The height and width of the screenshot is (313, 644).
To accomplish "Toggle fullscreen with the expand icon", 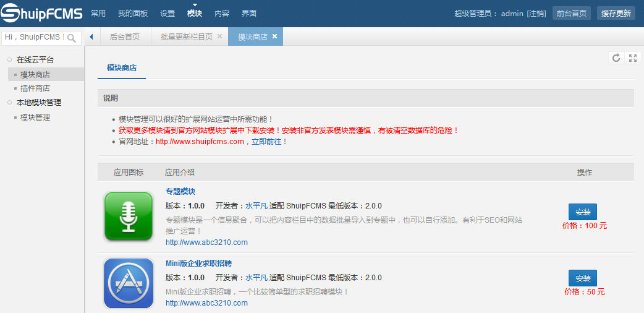I will 632,58.
